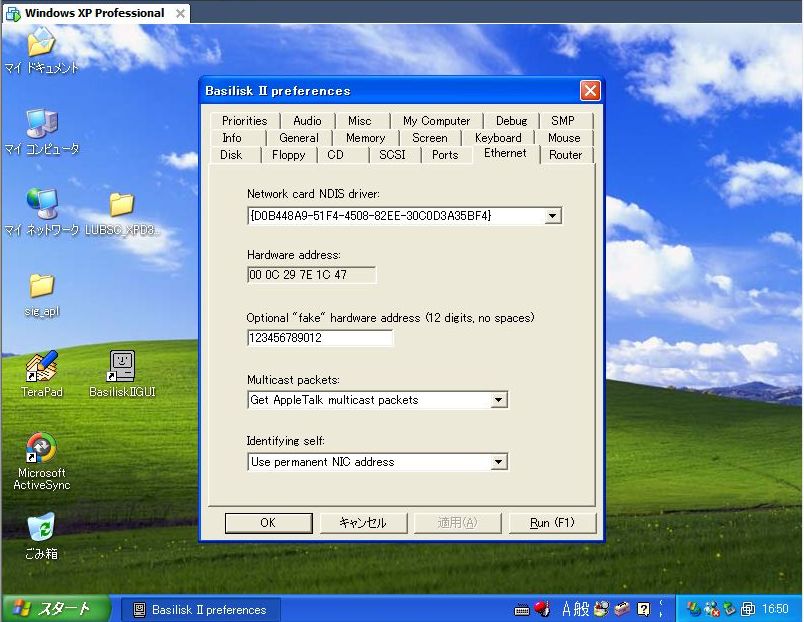Open the Memory tab
Screen dimensions: 804x622
pos(366,138)
